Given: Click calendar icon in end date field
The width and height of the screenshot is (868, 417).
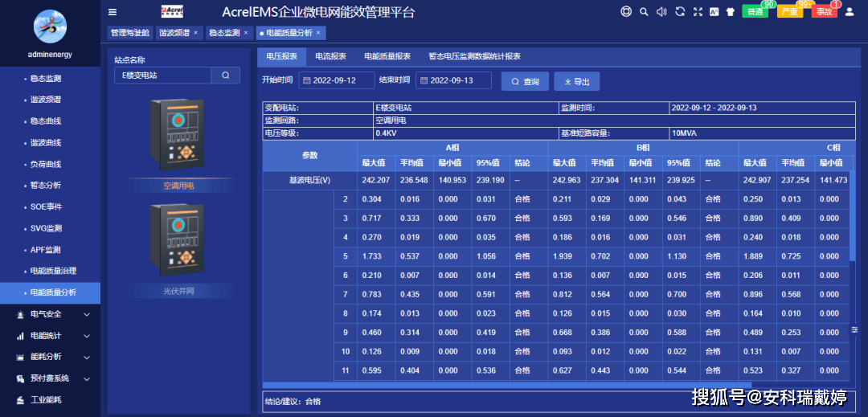Looking at the screenshot, I should 424,80.
